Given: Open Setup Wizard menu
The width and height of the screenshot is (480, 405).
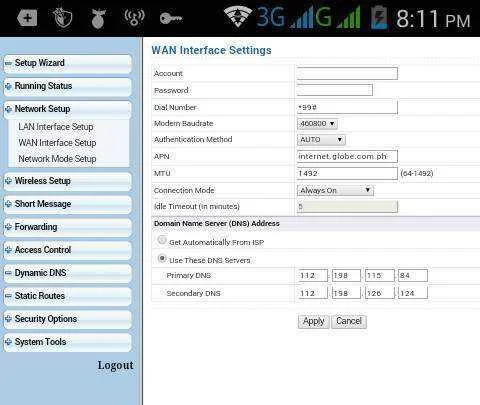Looking at the screenshot, I should (68, 63).
